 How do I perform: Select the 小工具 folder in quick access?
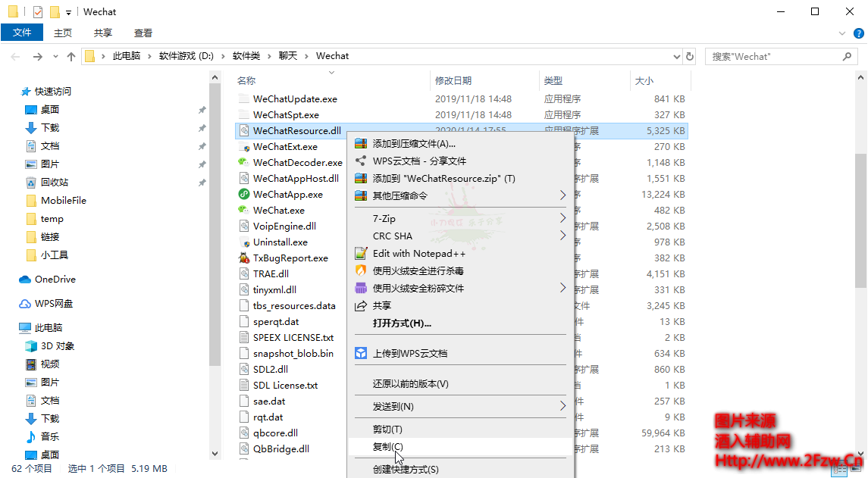55,255
